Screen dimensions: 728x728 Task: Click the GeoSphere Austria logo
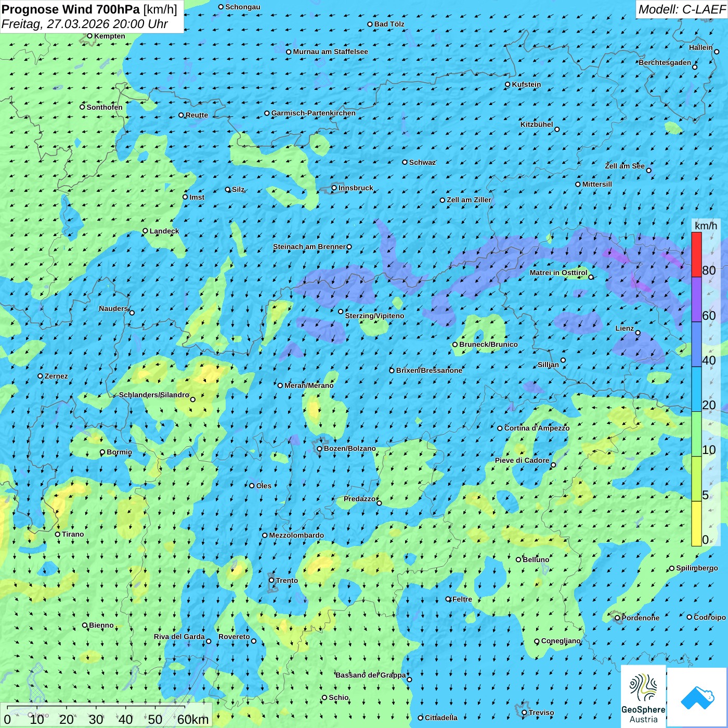point(643,697)
